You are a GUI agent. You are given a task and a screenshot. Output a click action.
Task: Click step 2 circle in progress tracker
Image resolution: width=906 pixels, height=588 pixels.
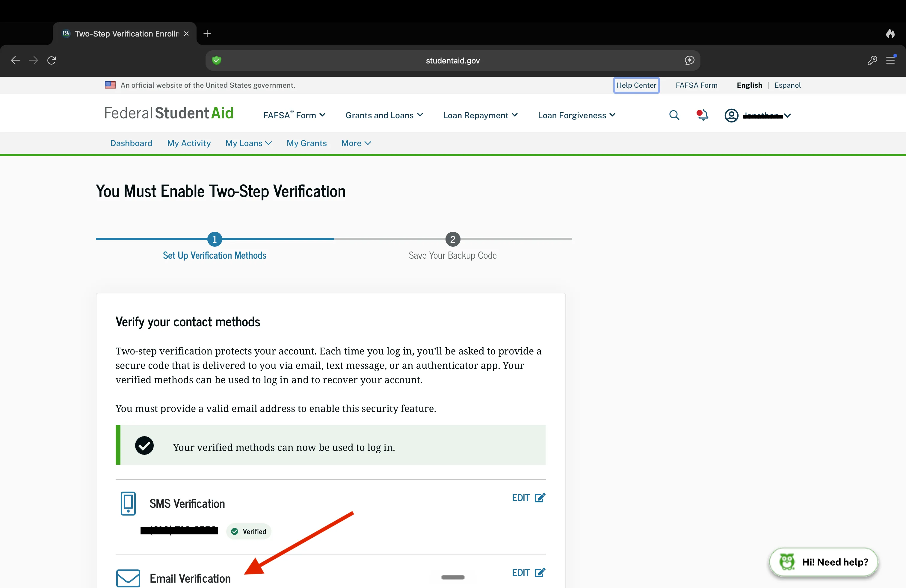tap(453, 239)
